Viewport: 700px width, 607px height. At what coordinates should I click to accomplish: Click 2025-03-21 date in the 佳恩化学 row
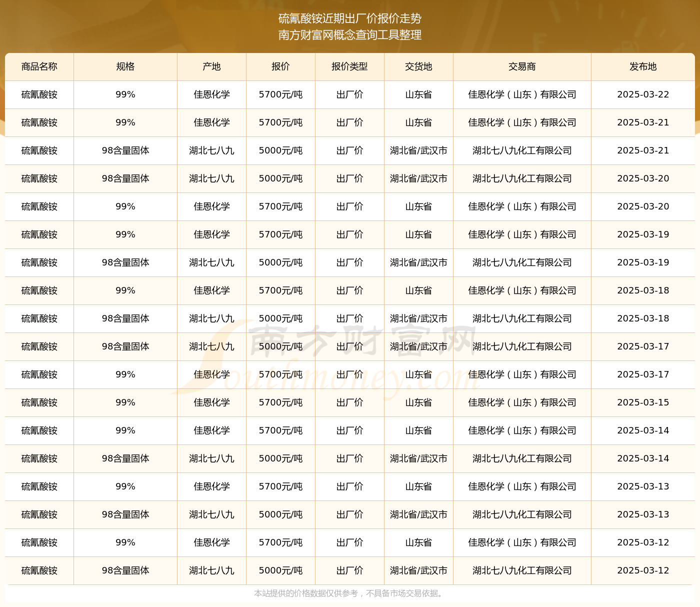[643, 122]
